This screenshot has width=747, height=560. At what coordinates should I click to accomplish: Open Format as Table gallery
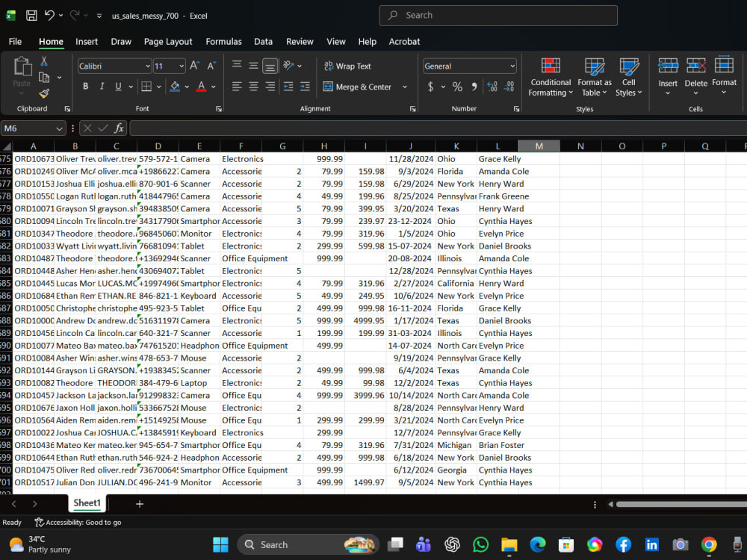point(594,77)
